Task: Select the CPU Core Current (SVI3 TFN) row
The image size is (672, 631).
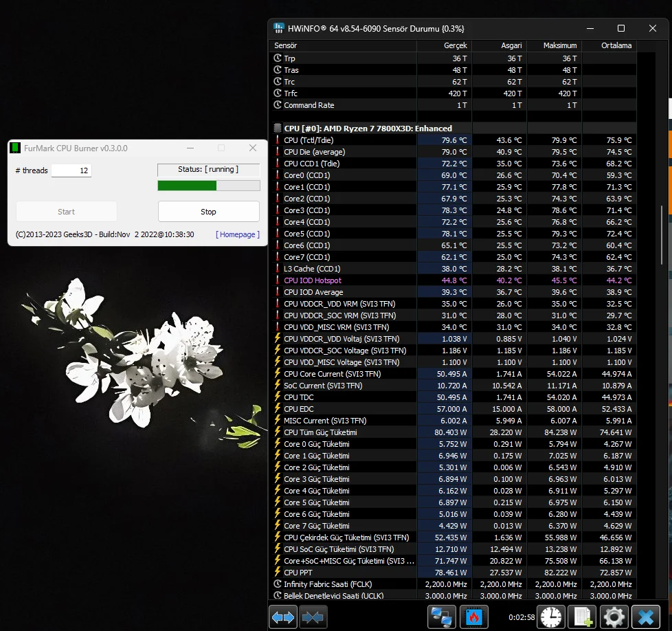Action: [x=453, y=374]
